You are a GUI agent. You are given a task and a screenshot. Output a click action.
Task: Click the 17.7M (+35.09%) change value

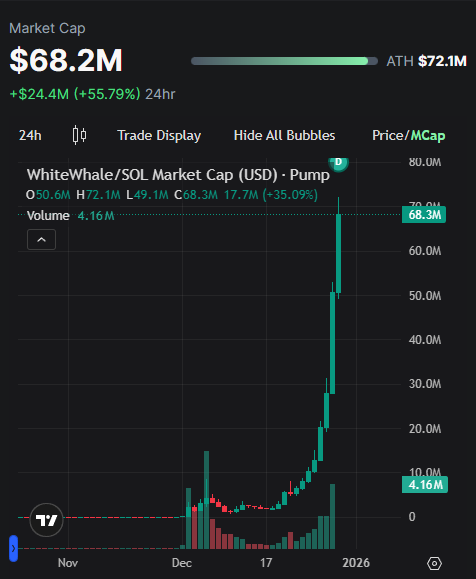click(x=271, y=195)
